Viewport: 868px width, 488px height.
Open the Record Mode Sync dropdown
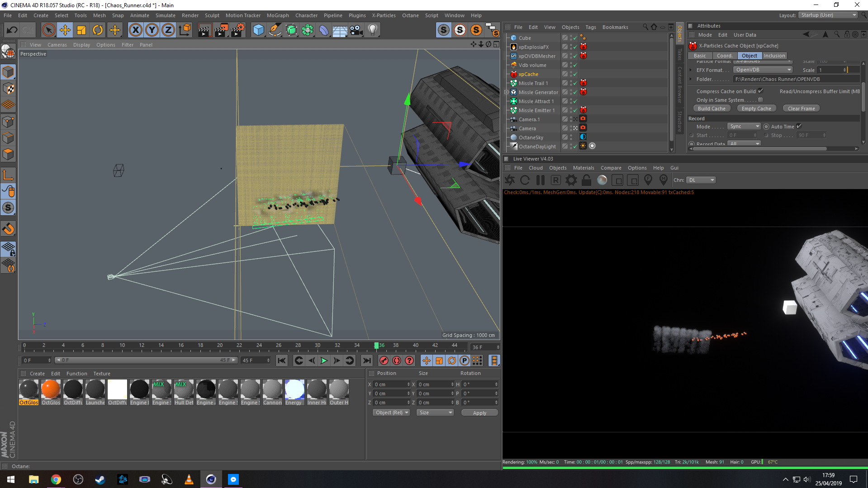[x=744, y=126]
